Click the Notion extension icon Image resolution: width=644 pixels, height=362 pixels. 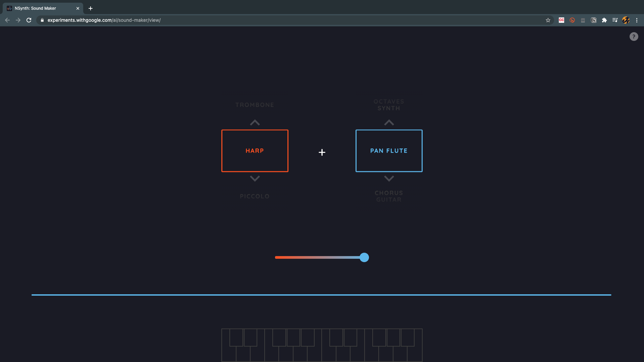(594, 20)
